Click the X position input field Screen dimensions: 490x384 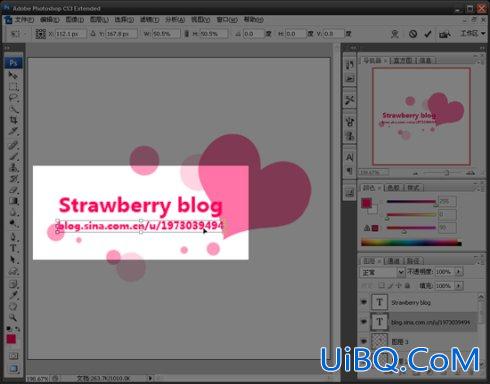(x=71, y=34)
